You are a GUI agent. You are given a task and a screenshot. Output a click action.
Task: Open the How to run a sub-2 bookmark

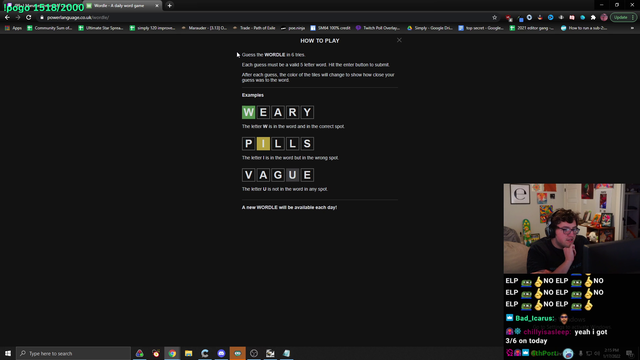pos(584,28)
